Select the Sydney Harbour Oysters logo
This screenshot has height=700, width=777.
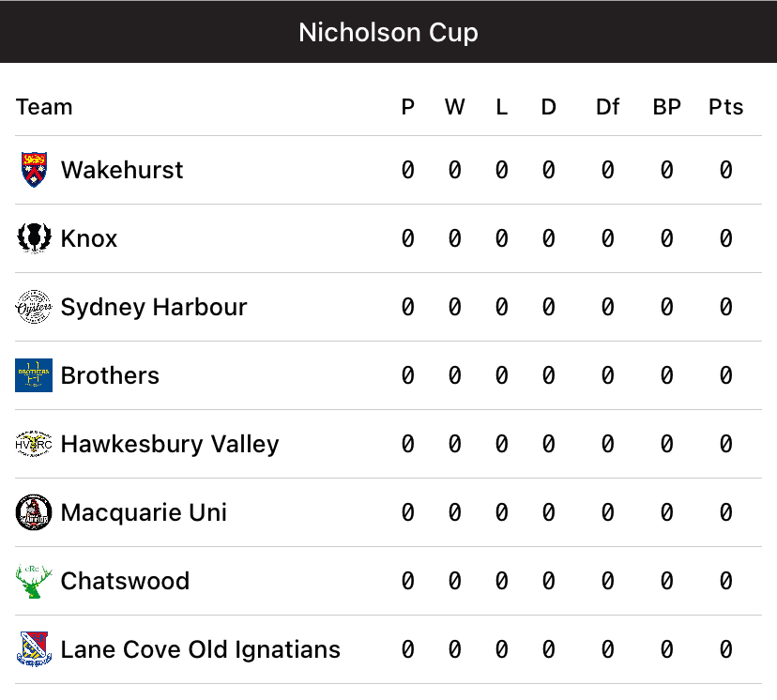point(34,307)
